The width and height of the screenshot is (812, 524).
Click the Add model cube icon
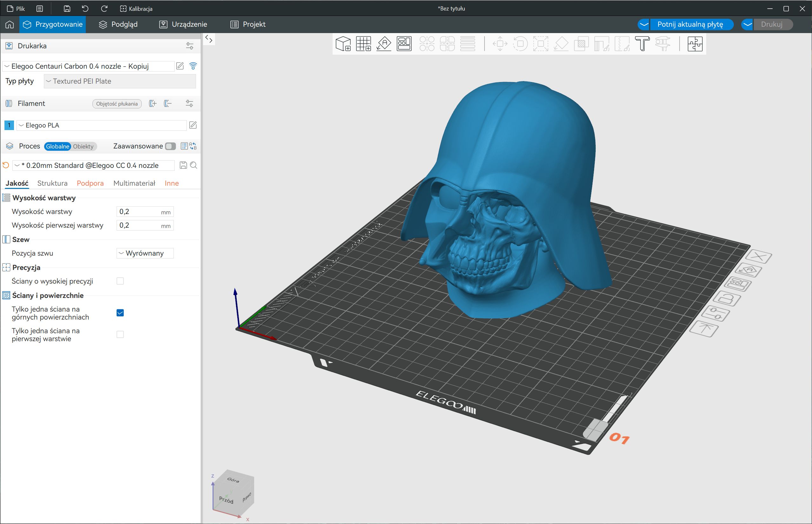point(343,44)
